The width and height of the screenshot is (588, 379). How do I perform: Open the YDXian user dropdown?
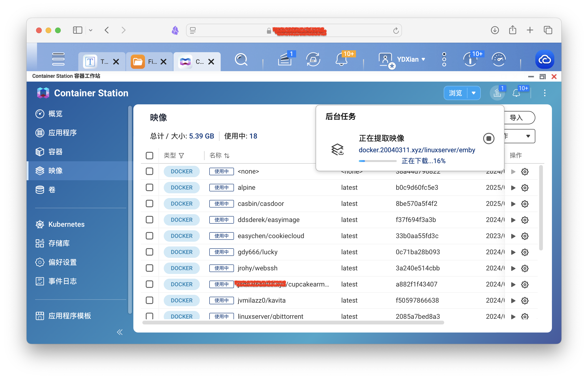coord(411,59)
